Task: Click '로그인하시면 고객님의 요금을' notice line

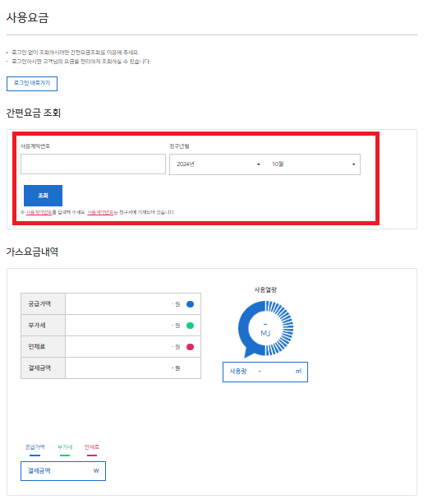Action: point(81,62)
